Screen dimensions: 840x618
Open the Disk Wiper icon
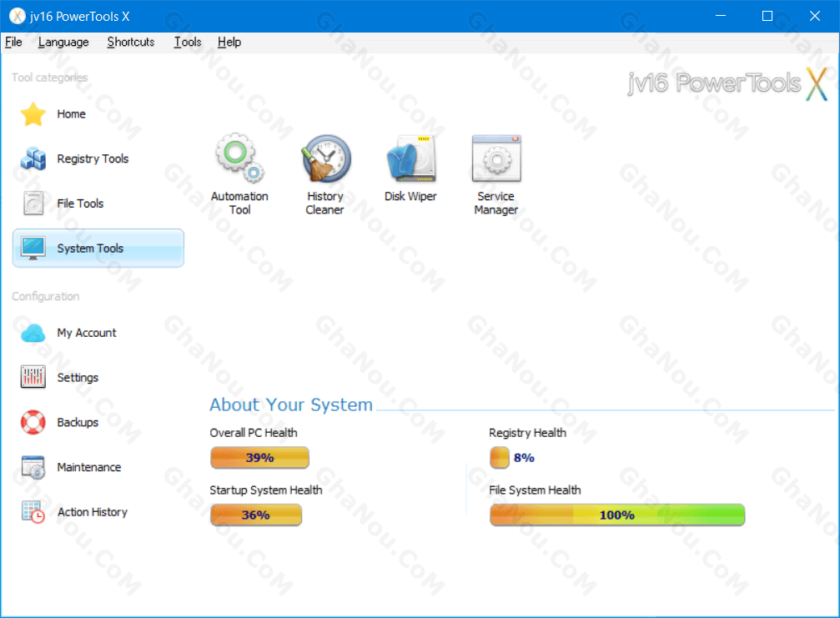(411, 158)
